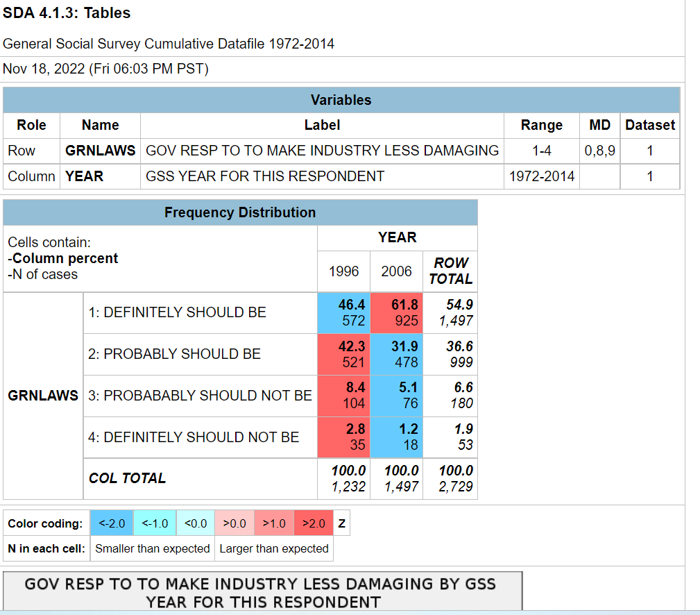Image resolution: width=700 pixels, height=615 pixels.
Task: Click the Variables table header bar
Action: click(x=341, y=100)
